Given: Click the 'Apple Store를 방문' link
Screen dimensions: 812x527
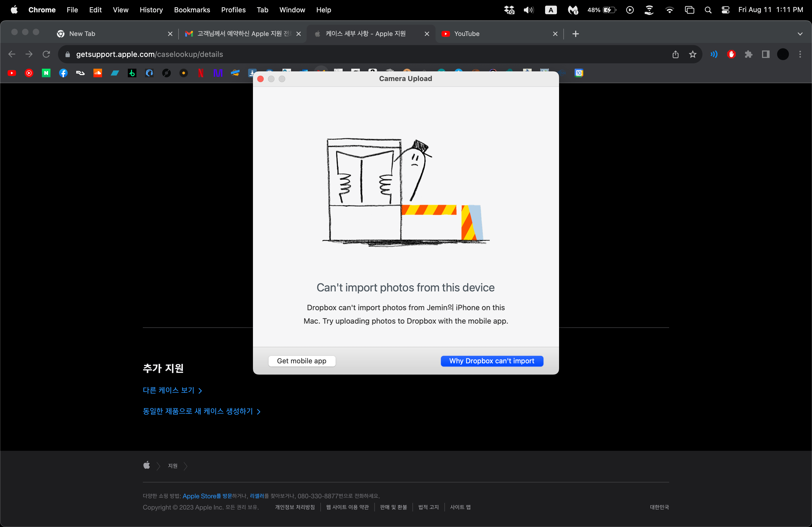Looking at the screenshot, I should click(207, 496).
